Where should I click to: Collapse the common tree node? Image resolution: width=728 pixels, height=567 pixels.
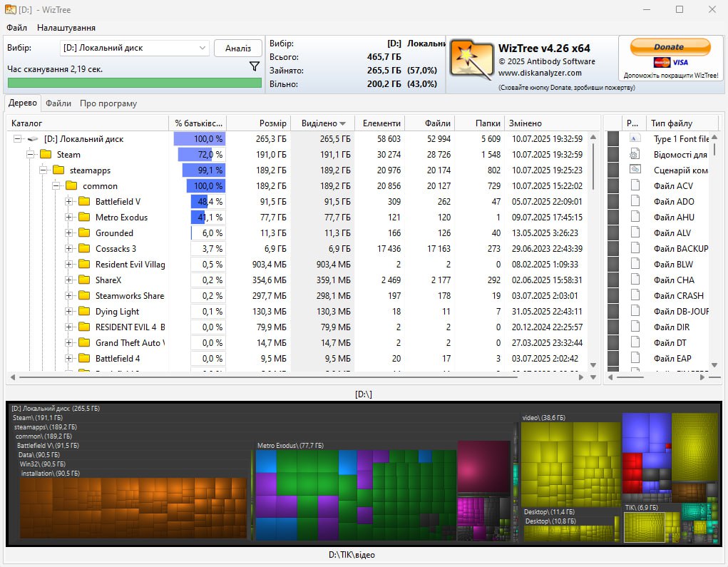(56, 185)
